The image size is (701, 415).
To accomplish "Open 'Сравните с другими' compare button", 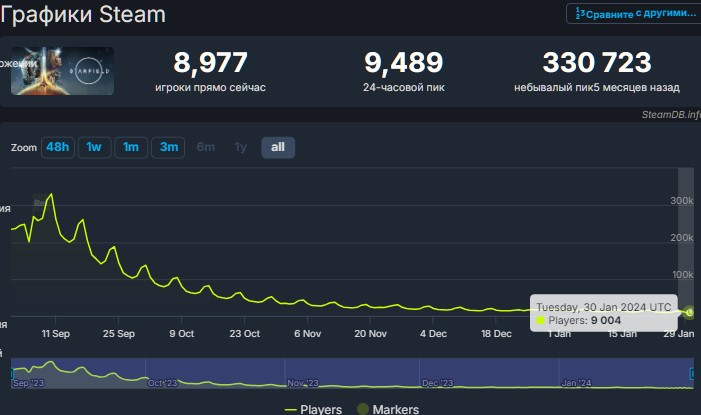I will click(x=631, y=13).
